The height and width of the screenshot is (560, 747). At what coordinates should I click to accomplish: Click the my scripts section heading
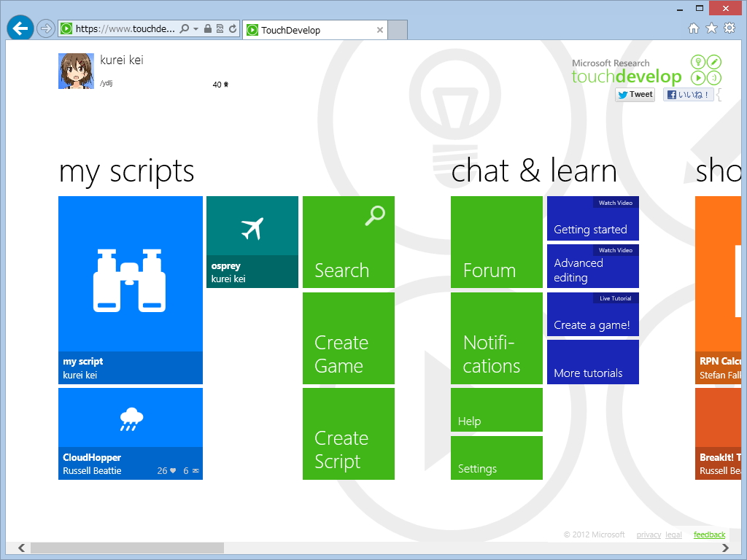point(126,171)
